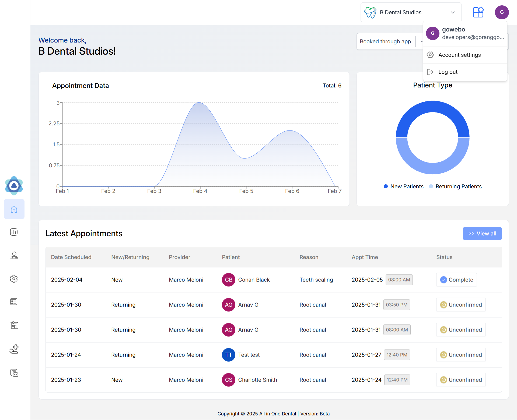
Task: Choose Log out from user menu
Action: pos(448,72)
